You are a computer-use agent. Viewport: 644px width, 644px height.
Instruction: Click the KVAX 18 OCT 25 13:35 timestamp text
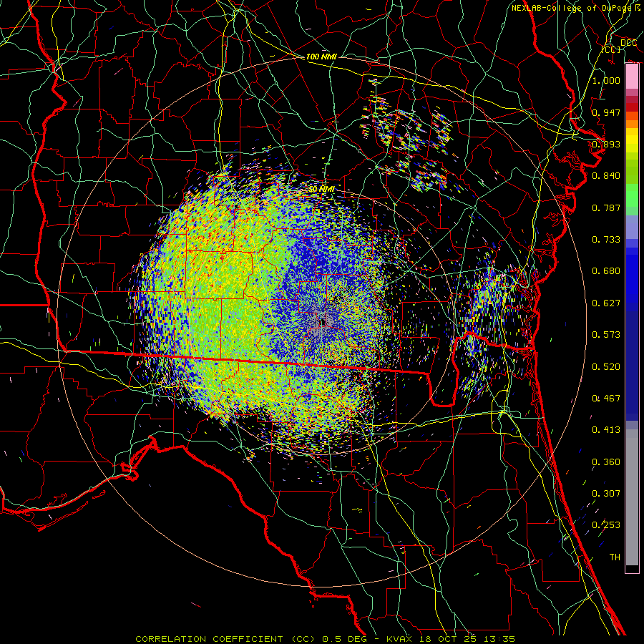pos(451,639)
